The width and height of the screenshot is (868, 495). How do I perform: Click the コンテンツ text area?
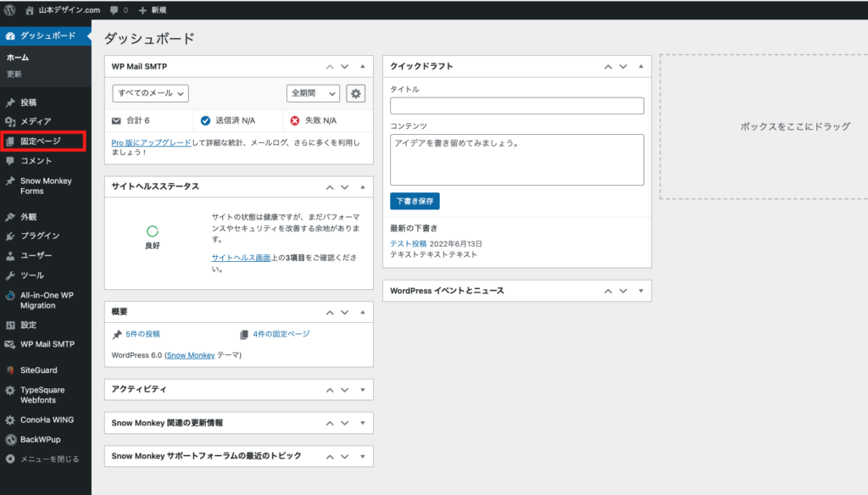517,159
